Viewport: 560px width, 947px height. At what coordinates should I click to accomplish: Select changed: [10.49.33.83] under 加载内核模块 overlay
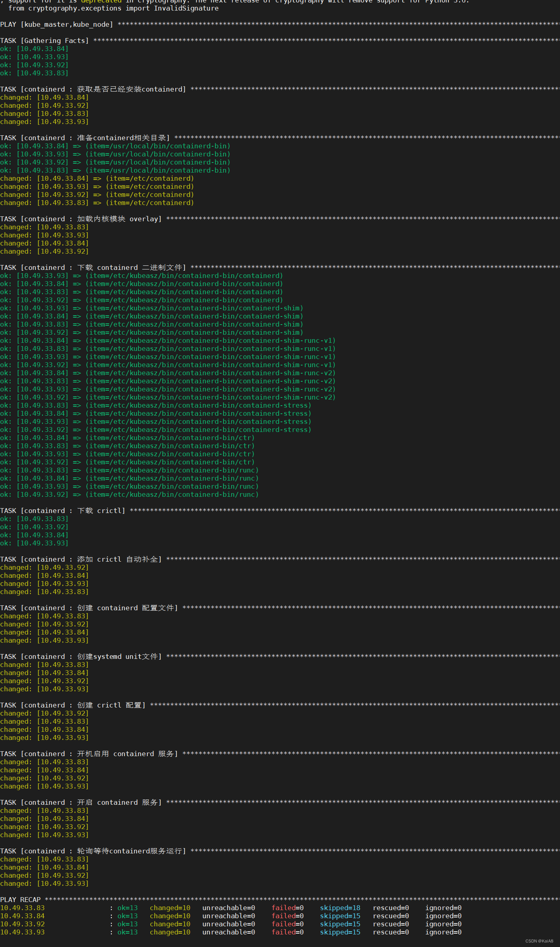[45, 227]
